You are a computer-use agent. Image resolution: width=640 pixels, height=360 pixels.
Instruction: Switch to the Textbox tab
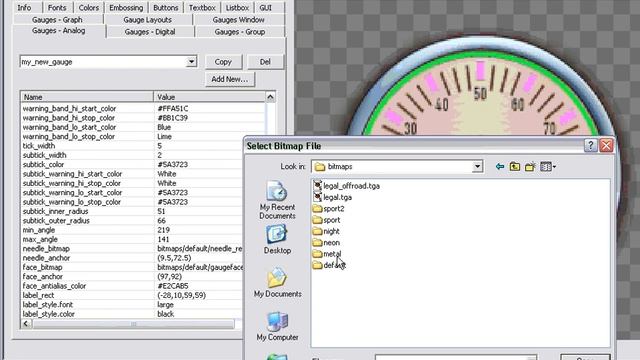click(202, 7)
